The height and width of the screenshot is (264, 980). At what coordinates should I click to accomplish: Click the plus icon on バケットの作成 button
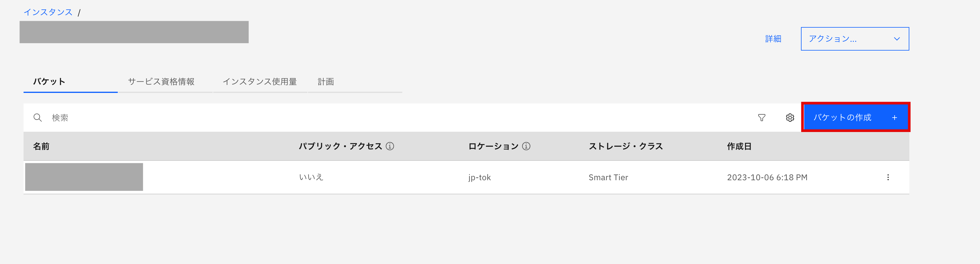tap(895, 117)
